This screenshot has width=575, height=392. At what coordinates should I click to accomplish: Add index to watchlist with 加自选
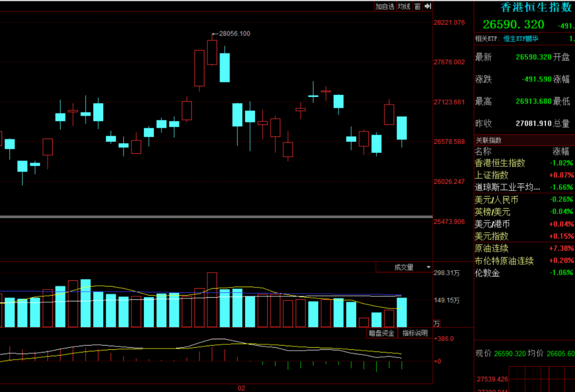tap(385, 6)
